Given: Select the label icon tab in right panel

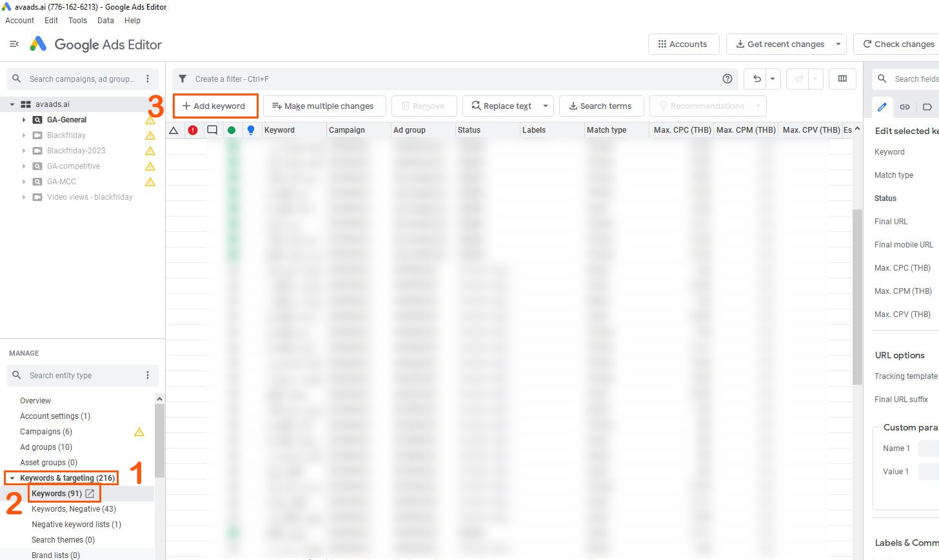Looking at the screenshot, I should [927, 107].
